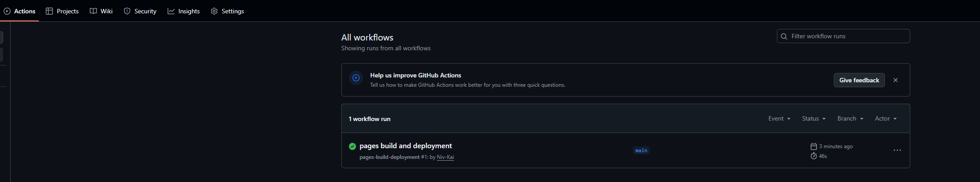
Task: Click the Give feedback button
Action: point(859,80)
